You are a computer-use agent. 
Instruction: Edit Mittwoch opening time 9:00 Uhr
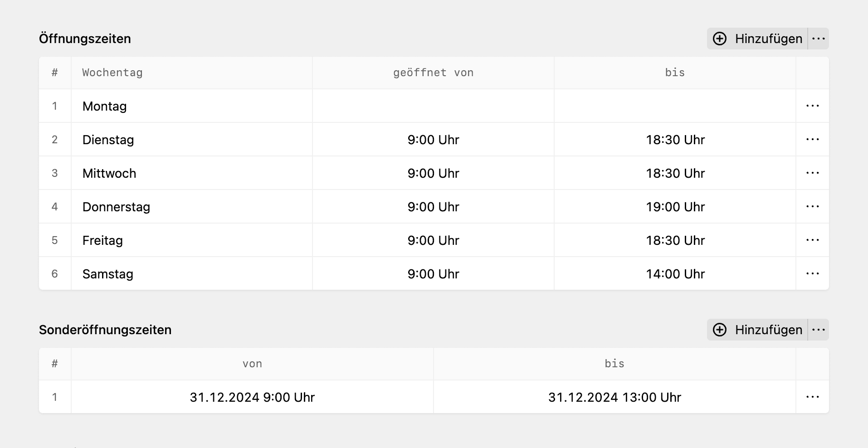pyautogui.click(x=434, y=173)
